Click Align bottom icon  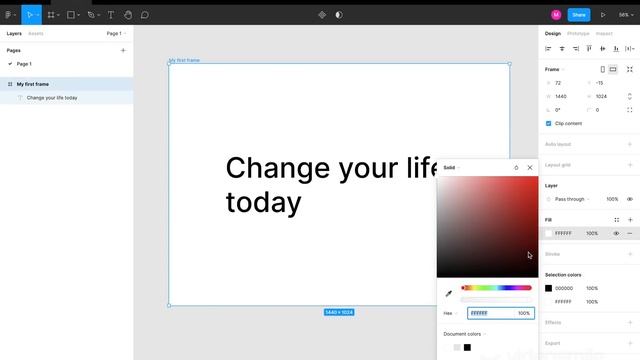pyautogui.click(x=616, y=49)
